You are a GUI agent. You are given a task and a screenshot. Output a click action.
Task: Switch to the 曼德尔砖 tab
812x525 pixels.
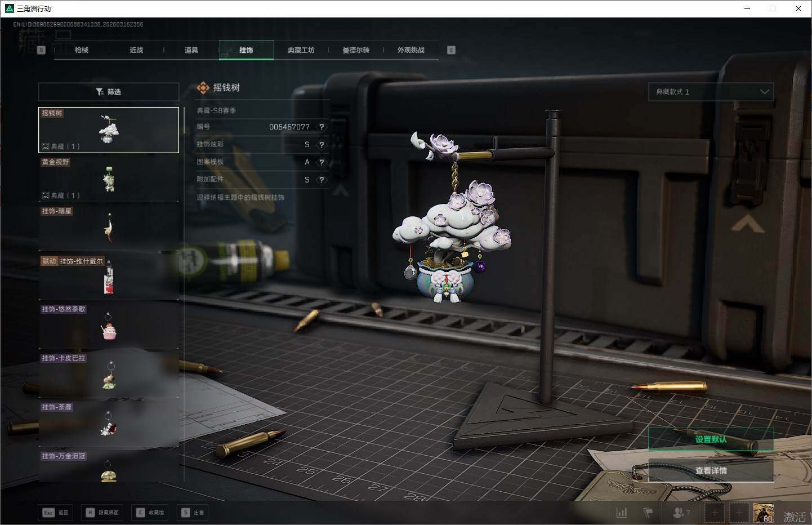pyautogui.click(x=356, y=50)
